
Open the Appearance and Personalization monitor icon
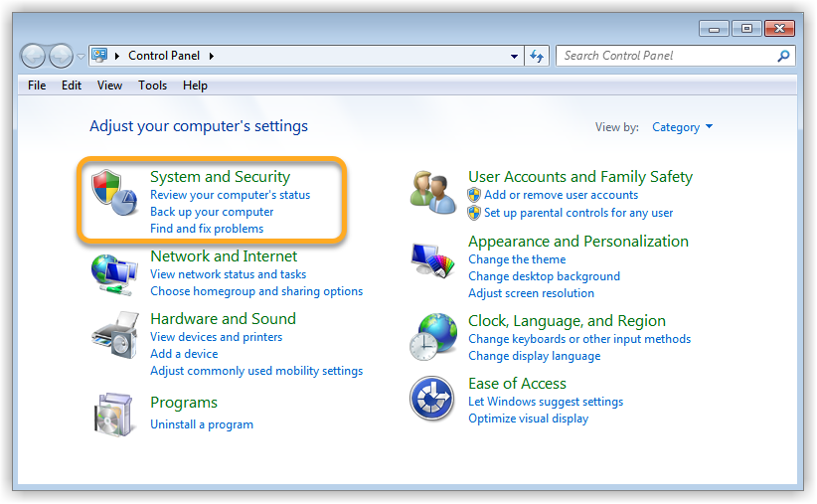tap(433, 260)
